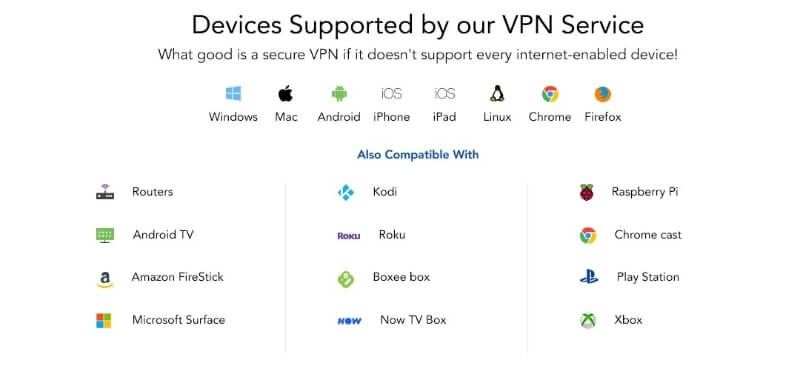Screen dimensions: 800x388
Task: Click the Boxee box text label
Action: point(402,277)
